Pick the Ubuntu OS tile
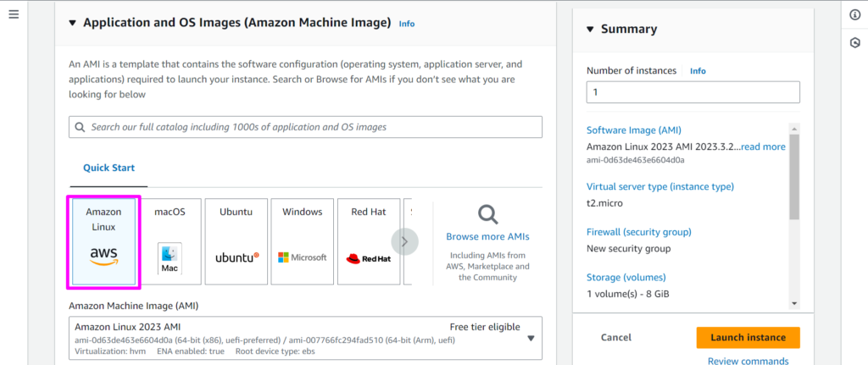868x365 pixels. (x=236, y=241)
